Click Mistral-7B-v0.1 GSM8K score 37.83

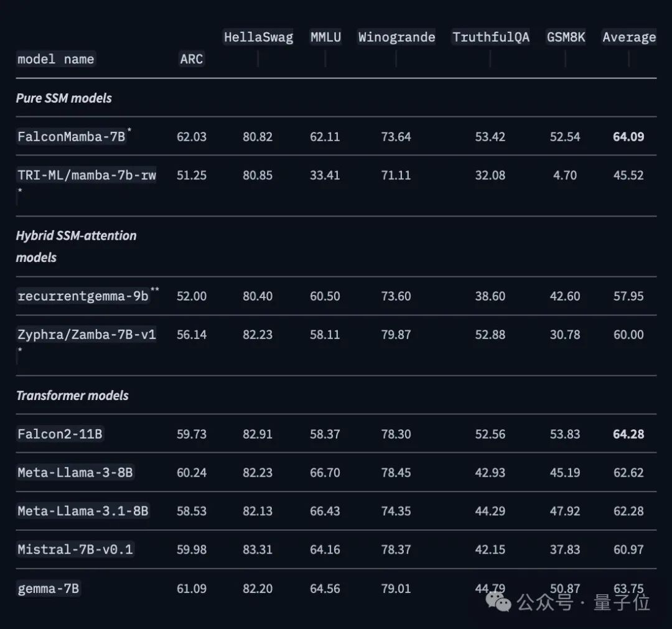pyautogui.click(x=565, y=549)
